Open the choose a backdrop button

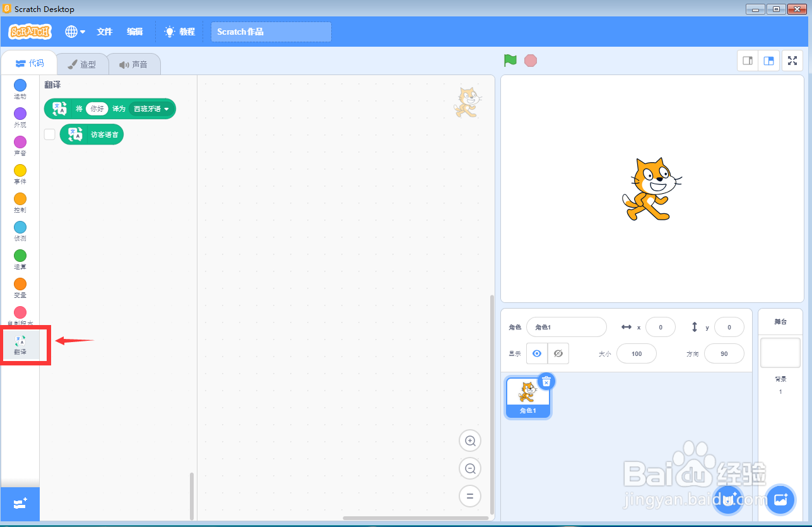[780, 500]
